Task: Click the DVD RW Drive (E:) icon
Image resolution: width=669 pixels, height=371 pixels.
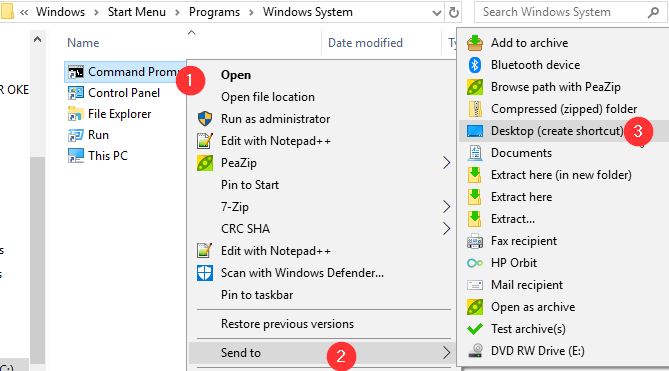Action: pos(475,351)
